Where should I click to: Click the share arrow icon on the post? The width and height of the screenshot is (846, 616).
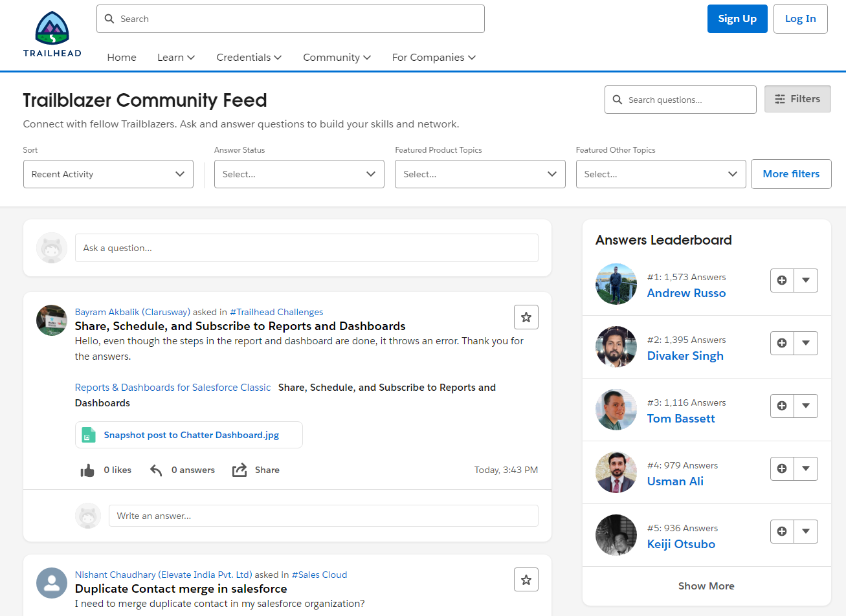click(x=239, y=470)
